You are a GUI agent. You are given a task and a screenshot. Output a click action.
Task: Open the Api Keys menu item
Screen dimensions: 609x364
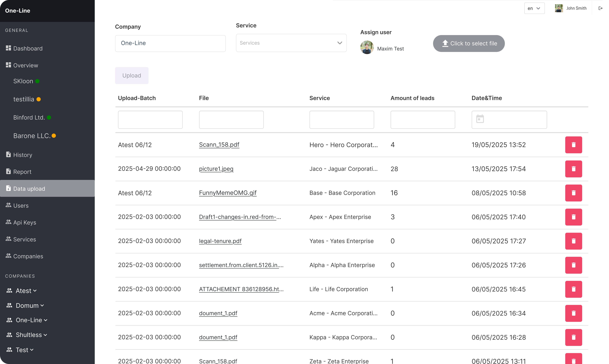[24, 222]
